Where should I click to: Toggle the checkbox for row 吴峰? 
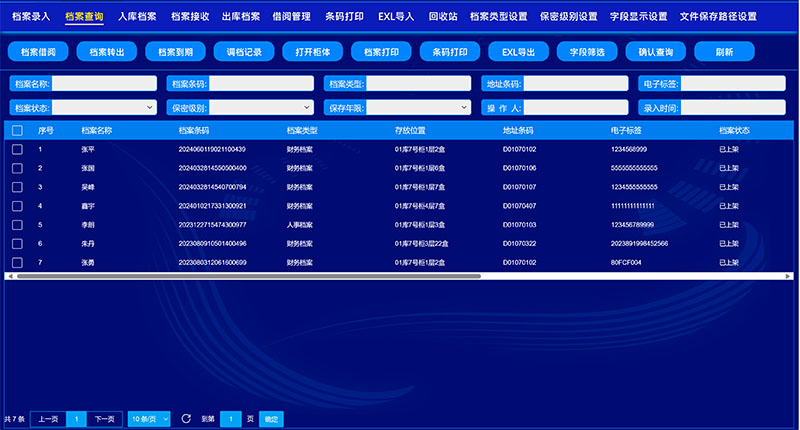pos(17,187)
